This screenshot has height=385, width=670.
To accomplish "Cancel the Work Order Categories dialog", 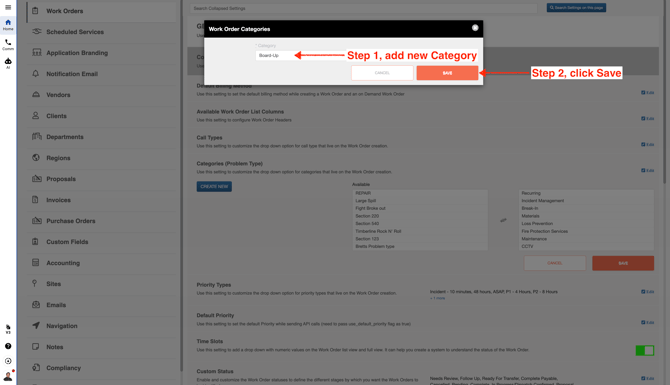I will 382,73.
